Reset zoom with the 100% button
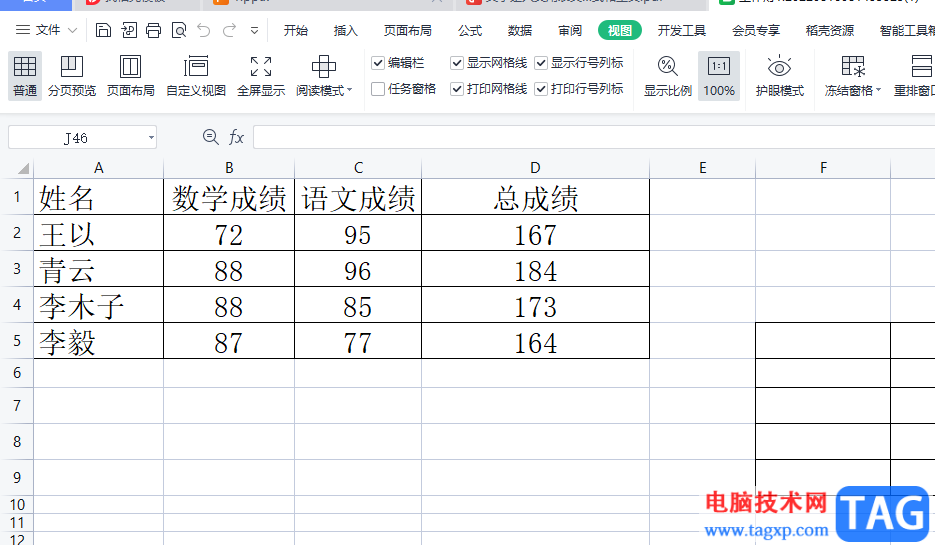Image resolution: width=935 pixels, height=545 pixels. [x=719, y=76]
